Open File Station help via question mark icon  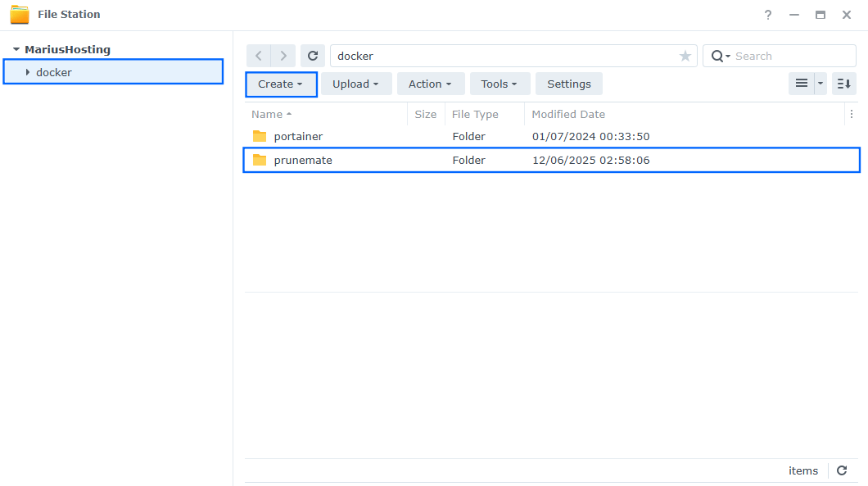point(767,14)
